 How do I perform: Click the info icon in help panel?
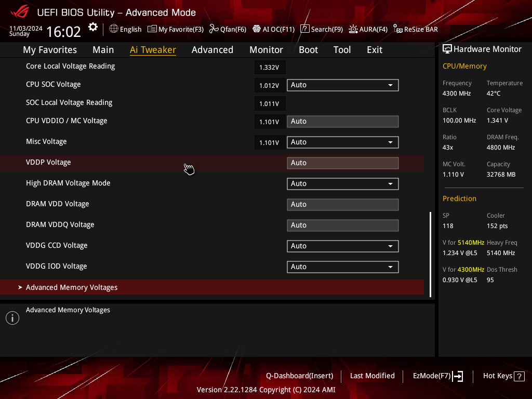(x=12, y=318)
